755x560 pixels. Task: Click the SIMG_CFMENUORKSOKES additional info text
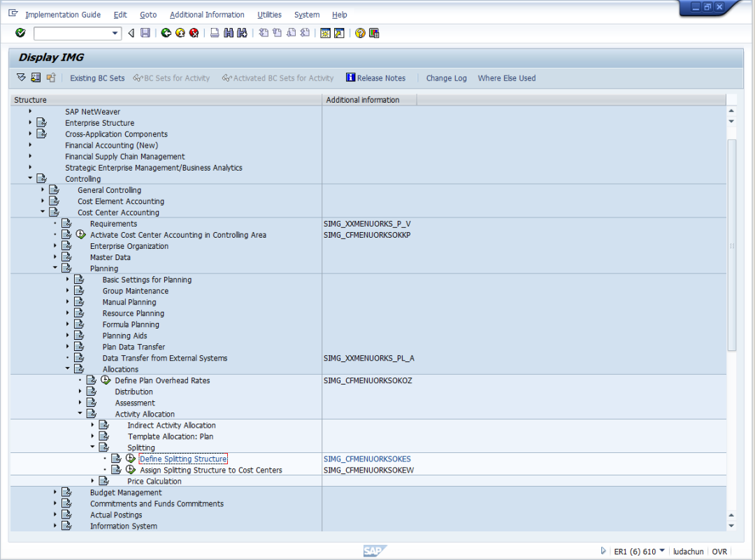click(368, 459)
